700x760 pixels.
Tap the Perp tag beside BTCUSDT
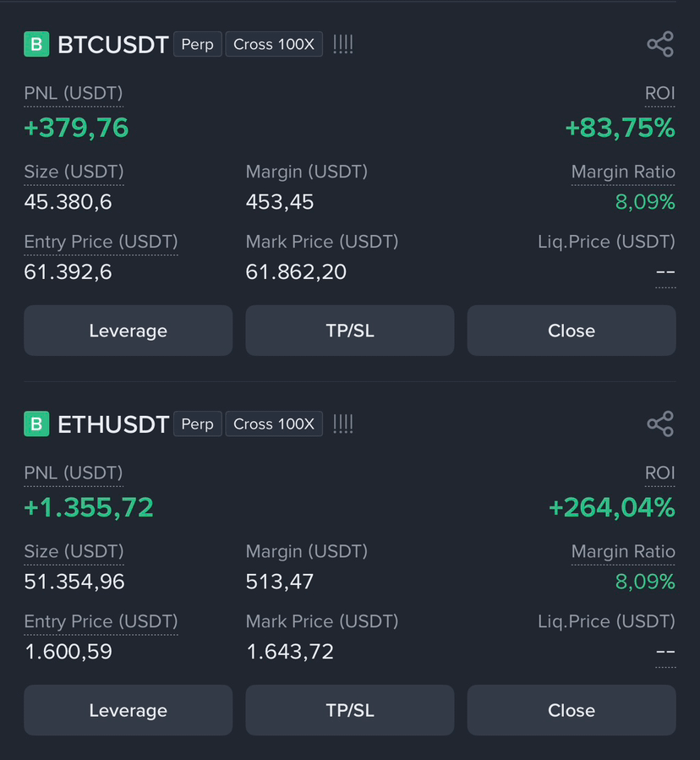pyautogui.click(x=197, y=44)
